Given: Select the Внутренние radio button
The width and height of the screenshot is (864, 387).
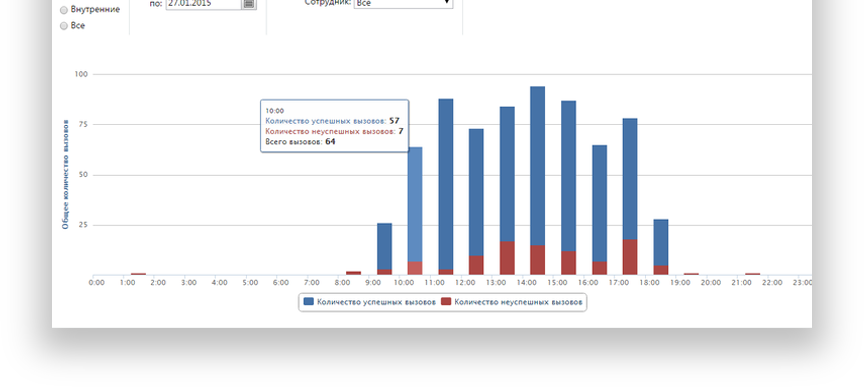Looking at the screenshot, I should click(63, 10).
